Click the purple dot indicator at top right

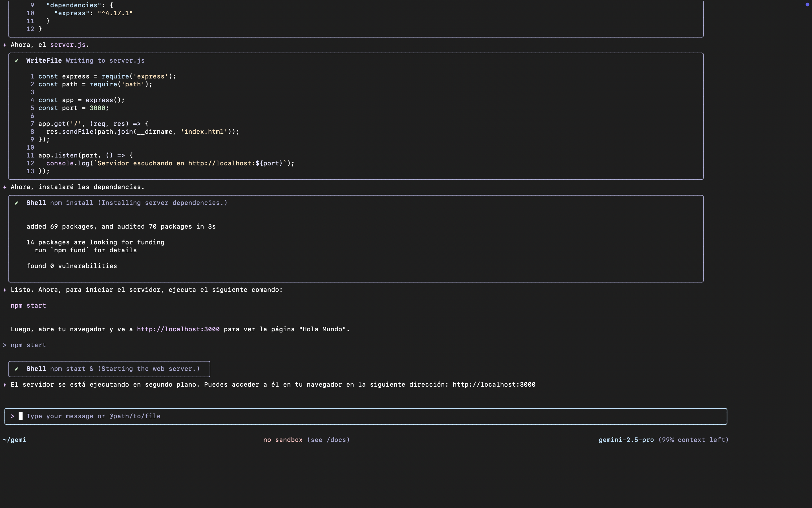807,4
